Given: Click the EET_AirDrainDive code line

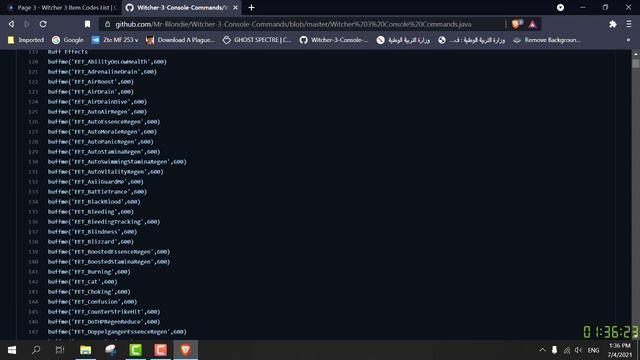Looking at the screenshot, I should point(97,102).
